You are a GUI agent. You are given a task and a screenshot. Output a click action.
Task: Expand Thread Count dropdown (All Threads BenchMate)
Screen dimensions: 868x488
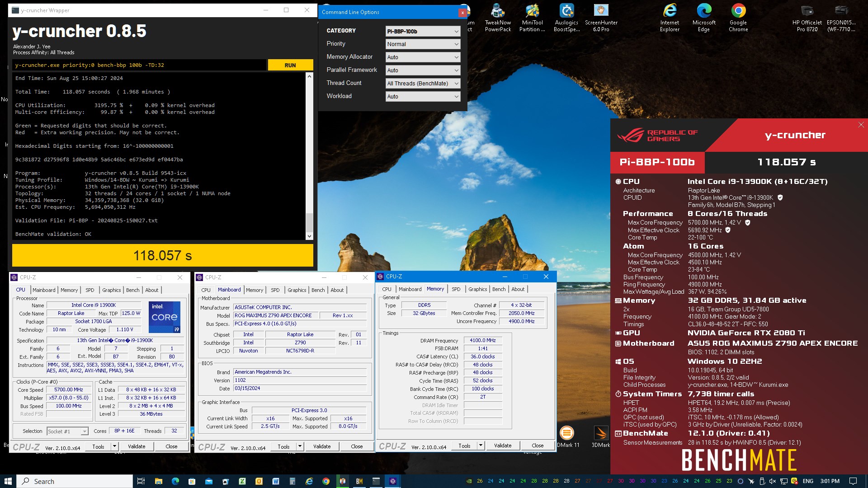tap(423, 84)
